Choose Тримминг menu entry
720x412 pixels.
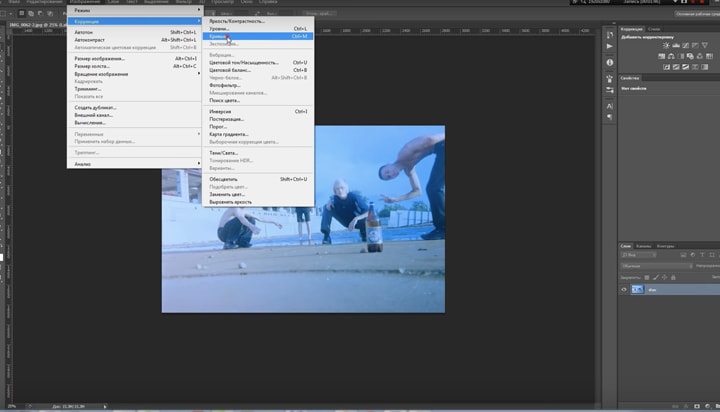point(135,89)
